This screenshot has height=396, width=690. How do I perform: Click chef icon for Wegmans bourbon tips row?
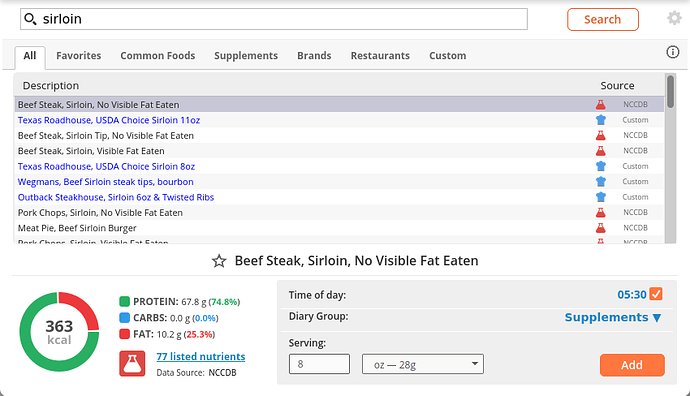point(601,181)
